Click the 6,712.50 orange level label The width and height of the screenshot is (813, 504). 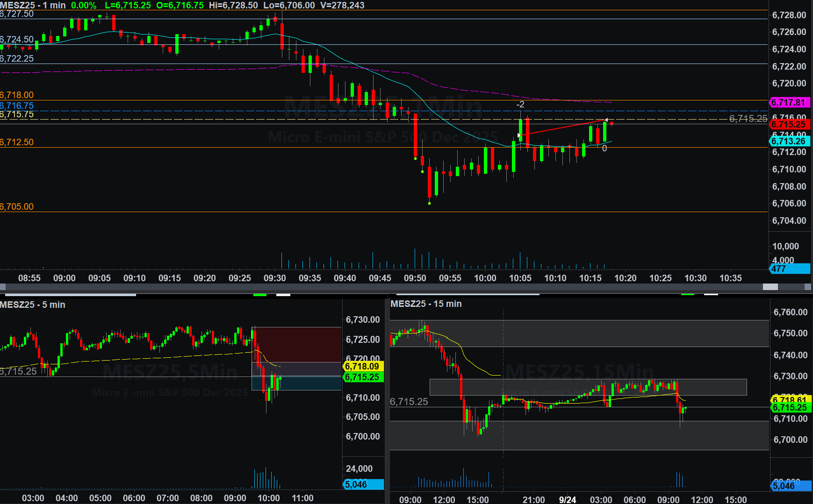(17, 142)
